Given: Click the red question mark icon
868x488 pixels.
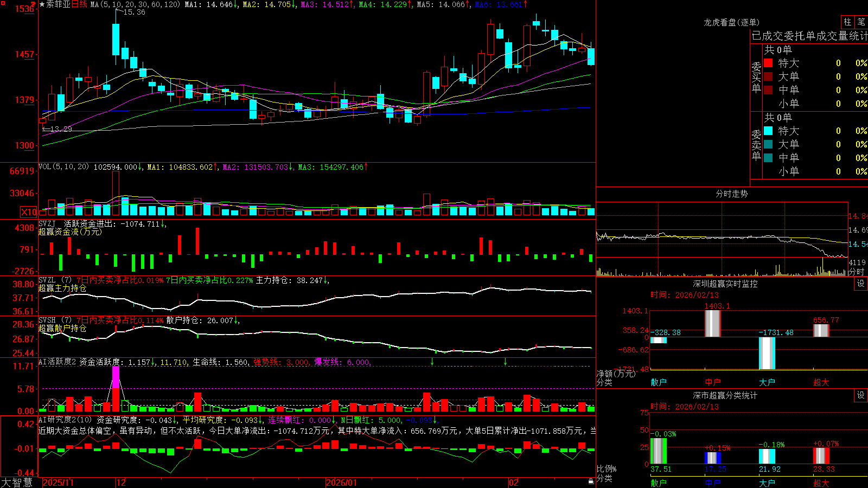Looking at the screenshot, I should [x=33, y=4].
